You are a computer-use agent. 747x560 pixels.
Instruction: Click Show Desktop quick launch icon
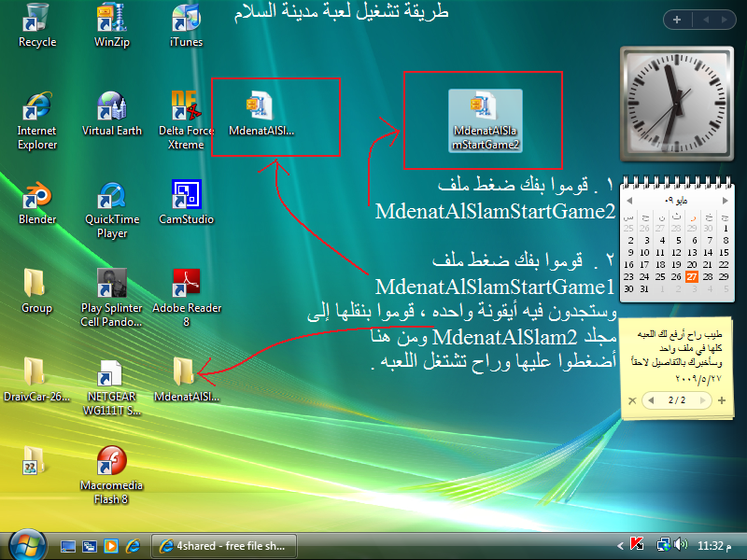click(67, 546)
